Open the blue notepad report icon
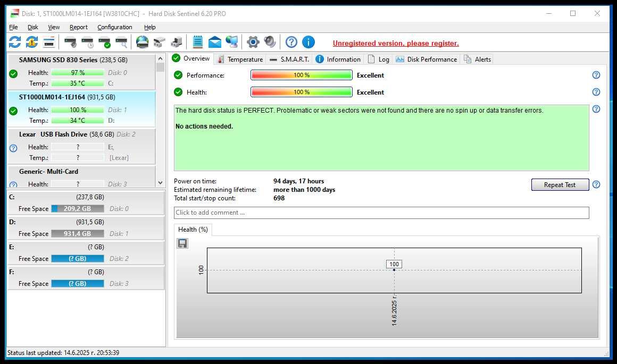Image resolution: width=617 pixels, height=364 pixels. 197,42
